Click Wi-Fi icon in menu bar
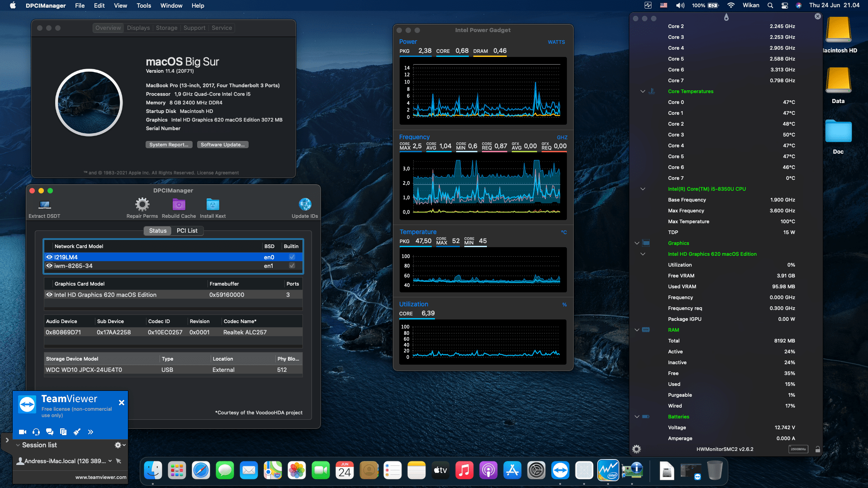This screenshot has height=488, width=868. pyautogui.click(x=731, y=5)
